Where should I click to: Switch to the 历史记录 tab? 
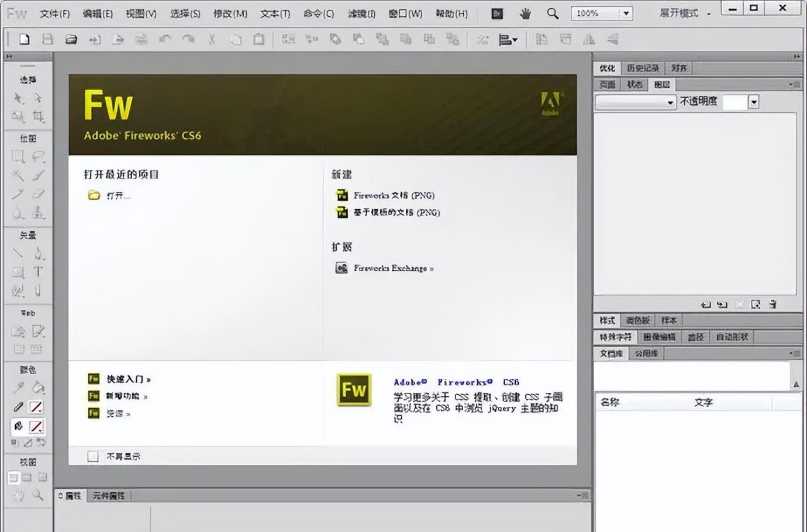(643, 68)
